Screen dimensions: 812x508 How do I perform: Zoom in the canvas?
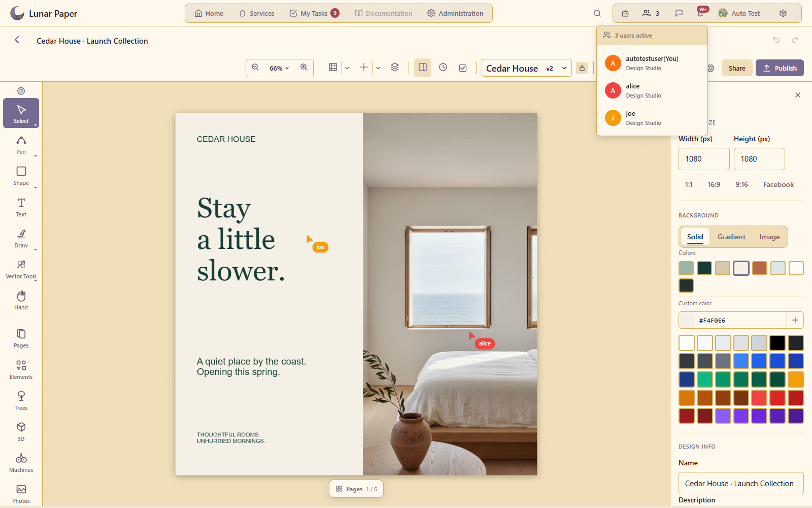pos(304,68)
